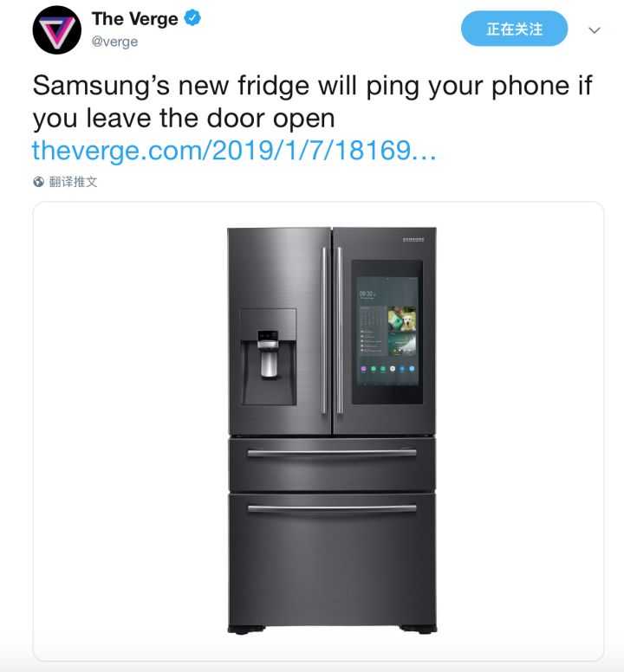Open the @verge handle link
This screenshot has height=672, width=624.
tap(115, 42)
